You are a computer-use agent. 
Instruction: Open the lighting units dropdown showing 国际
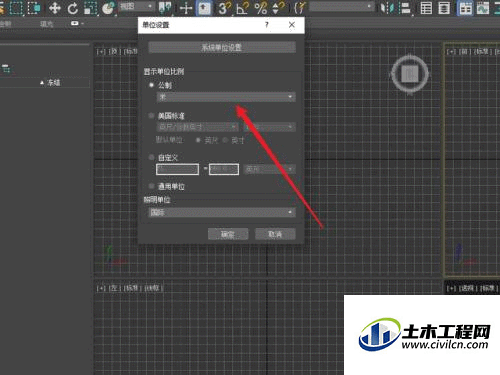coord(222,212)
